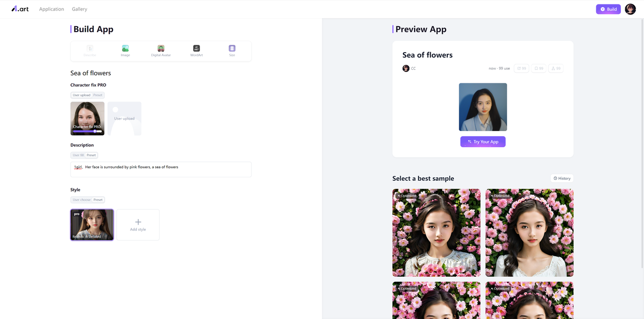Click the Add style tile
Screen dimensions: 644x319
(138, 225)
